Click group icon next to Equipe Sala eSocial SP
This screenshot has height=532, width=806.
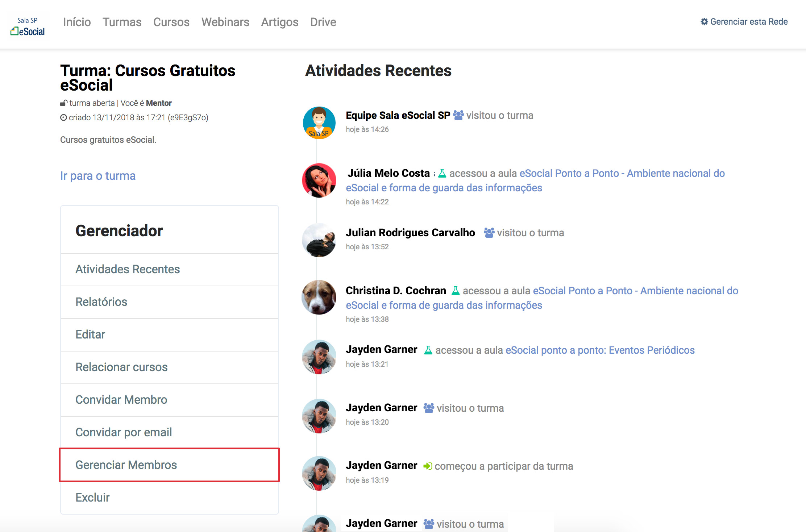tap(458, 116)
